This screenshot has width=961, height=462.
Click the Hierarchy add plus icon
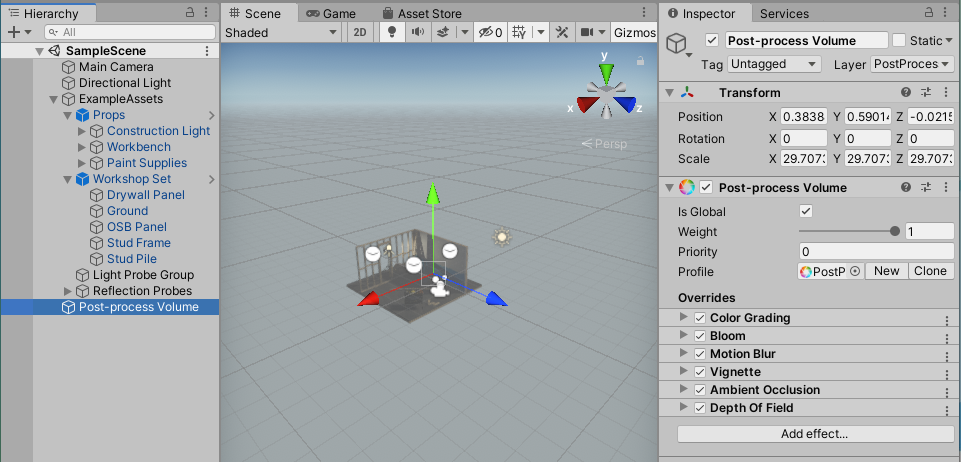[x=13, y=32]
